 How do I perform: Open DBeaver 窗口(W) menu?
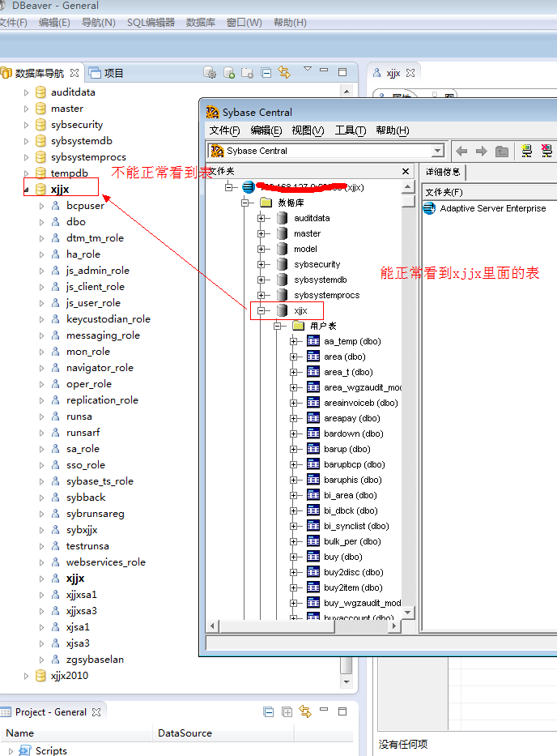pyautogui.click(x=244, y=23)
